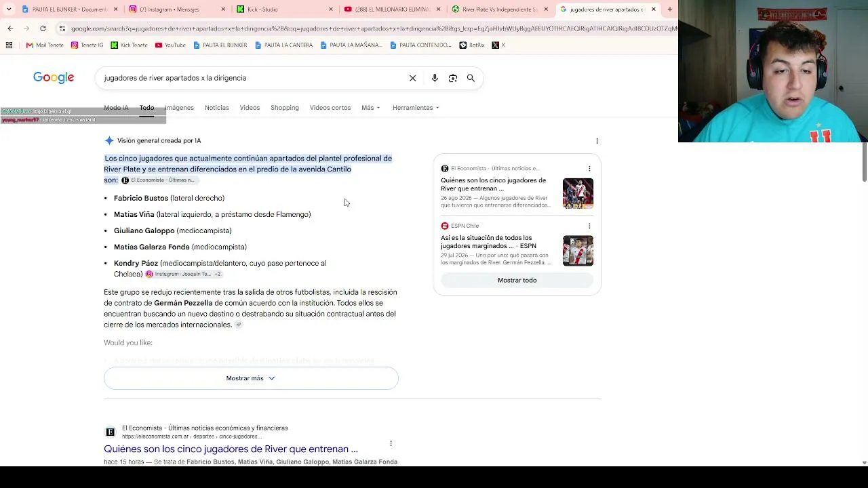The width and height of the screenshot is (868, 488).
Task: Open ESPN card 'Así es la situación de todos'
Action: pos(488,242)
